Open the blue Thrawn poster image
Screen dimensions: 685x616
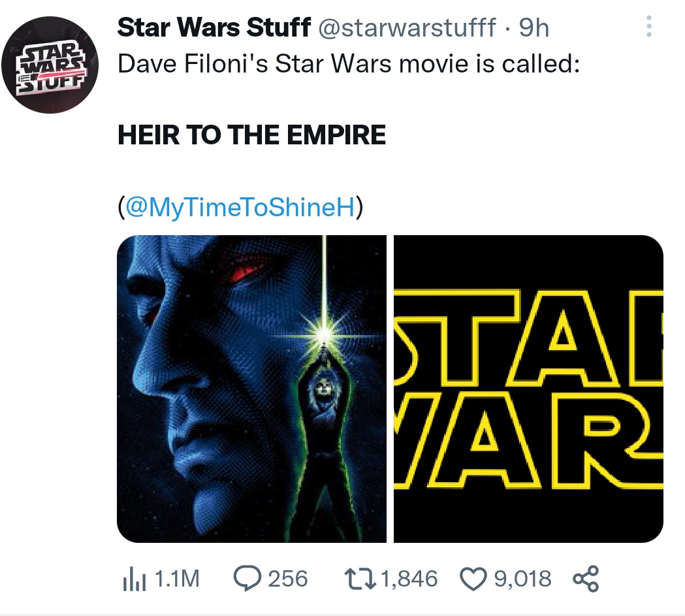[x=251, y=389]
